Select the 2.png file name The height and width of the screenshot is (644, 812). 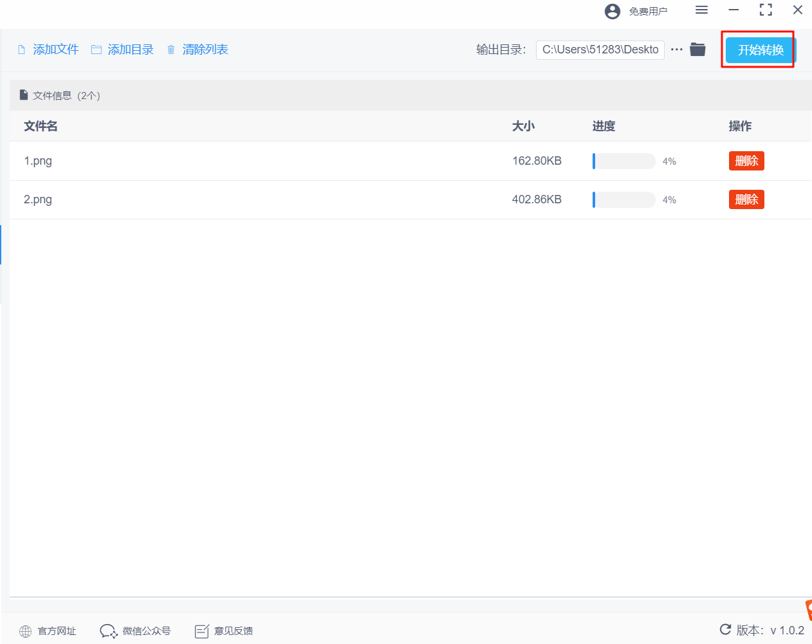[x=38, y=199]
